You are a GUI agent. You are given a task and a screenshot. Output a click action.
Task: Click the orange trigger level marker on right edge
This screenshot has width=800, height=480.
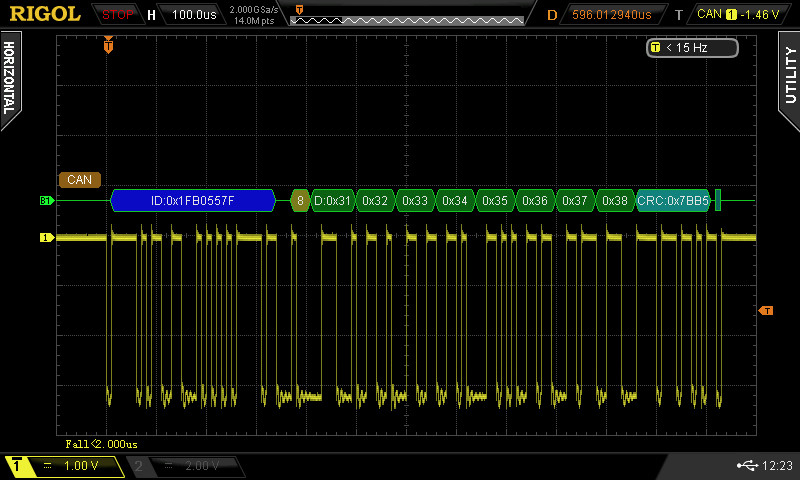767,311
